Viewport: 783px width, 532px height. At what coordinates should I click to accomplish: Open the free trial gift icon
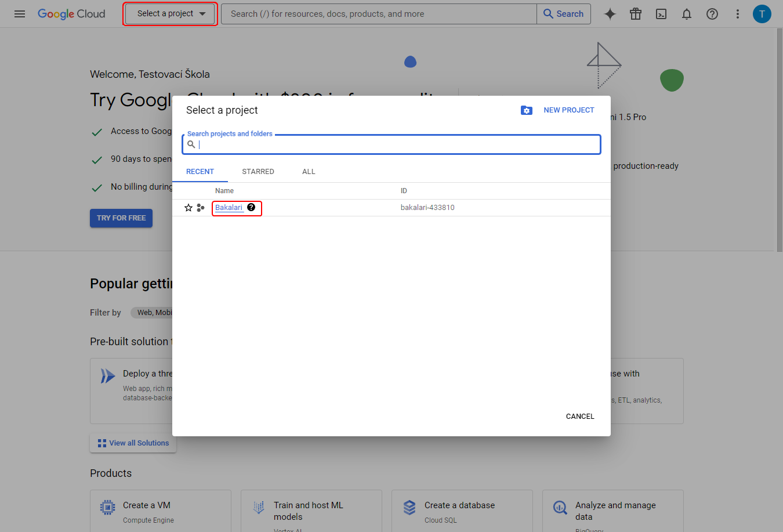coord(636,14)
